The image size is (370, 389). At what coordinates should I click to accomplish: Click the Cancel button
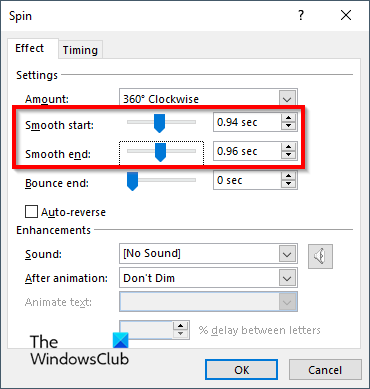325,370
